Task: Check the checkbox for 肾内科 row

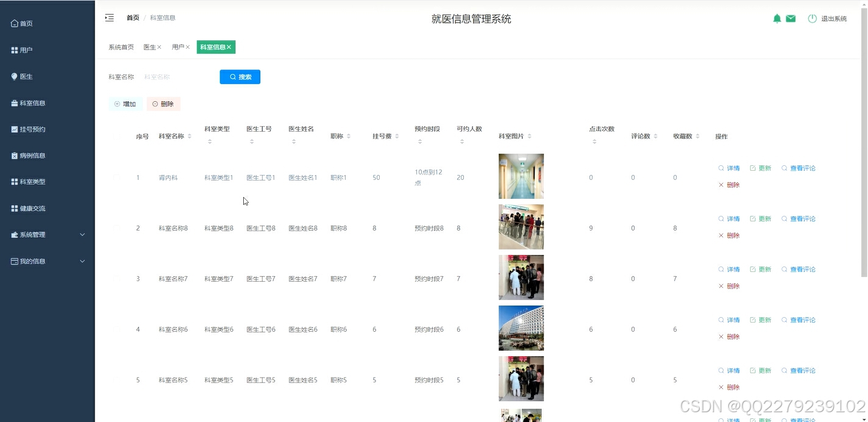Action: (116, 177)
